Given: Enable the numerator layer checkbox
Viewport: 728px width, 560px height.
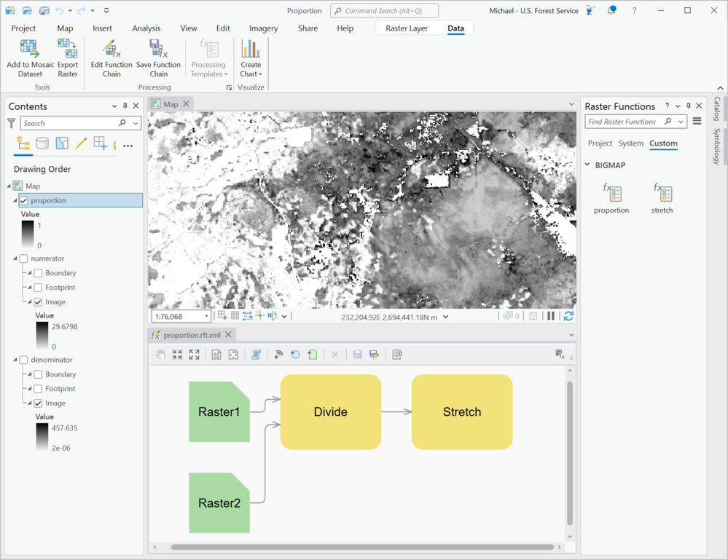Looking at the screenshot, I should [24, 259].
